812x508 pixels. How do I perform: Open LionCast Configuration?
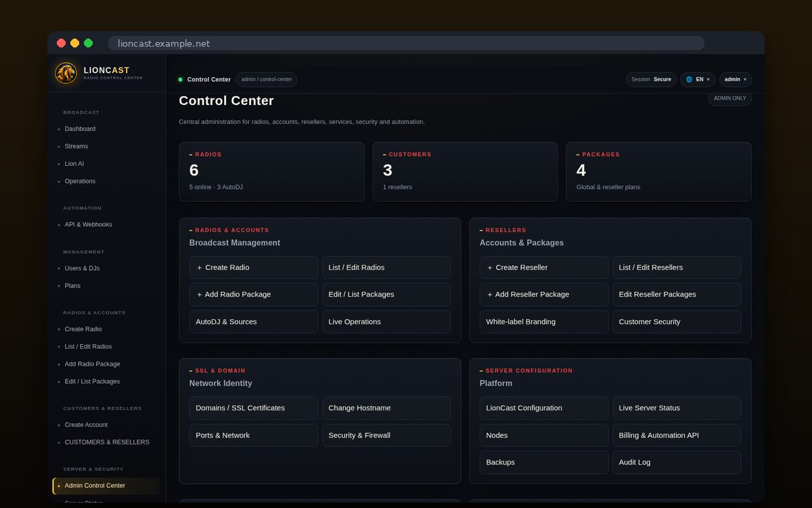tap(544, 408)
